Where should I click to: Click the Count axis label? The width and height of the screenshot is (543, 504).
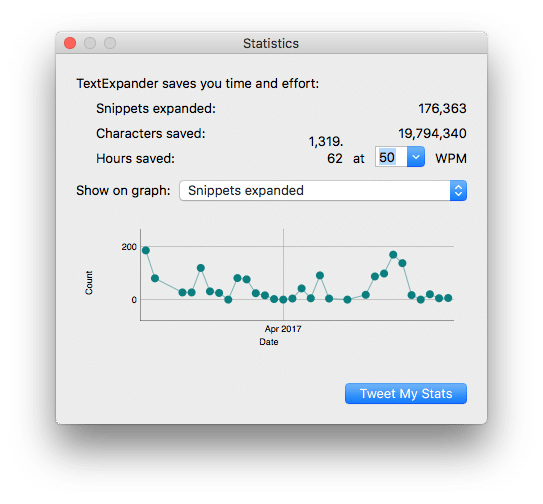[x=89, y=283]
